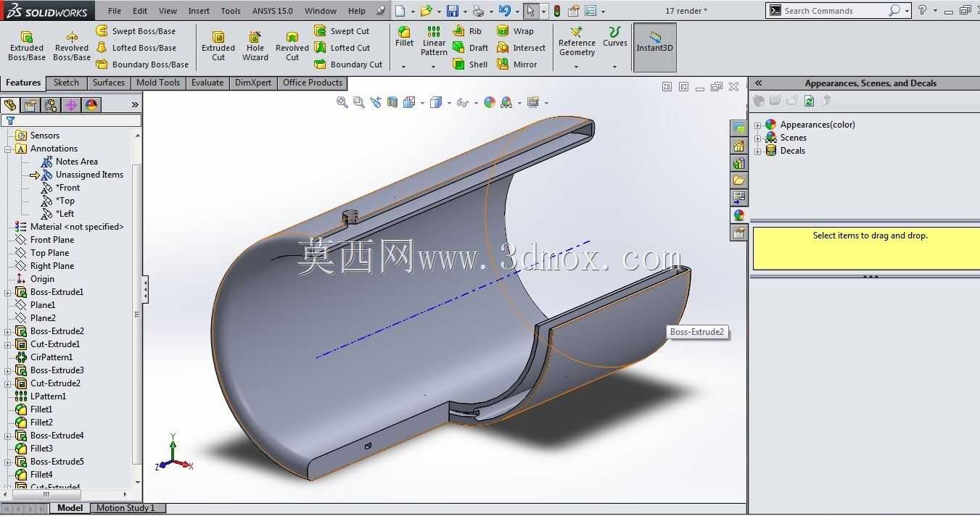Open the DisplayManager tab icon
The image size is (980, 516).
coord(91,105)
